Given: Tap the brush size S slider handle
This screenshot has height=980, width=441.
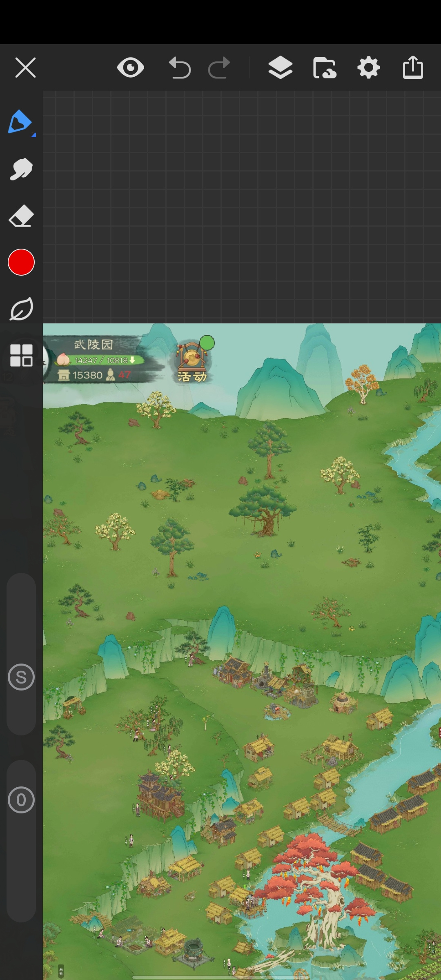Looking at the screenshot, I should click(21, 677).
